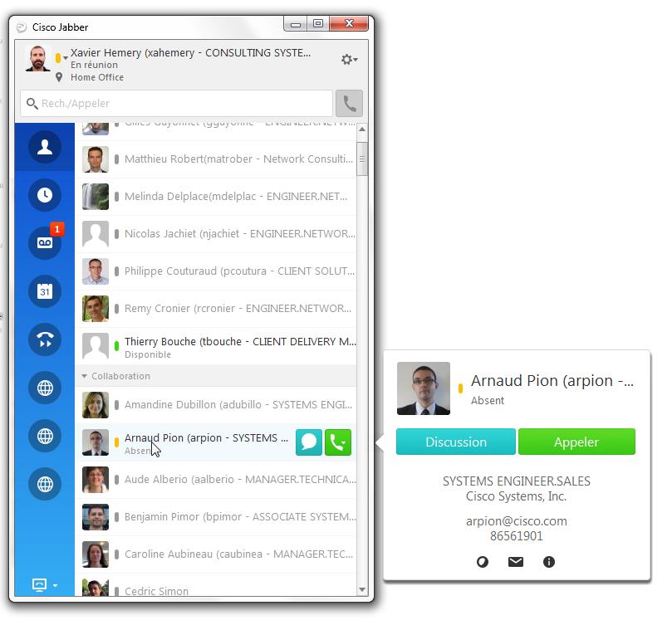This screenshot has height=625, width=672.
Task: Click the call pickup phone icon in sidebar
Action: (x=45, y=339)
